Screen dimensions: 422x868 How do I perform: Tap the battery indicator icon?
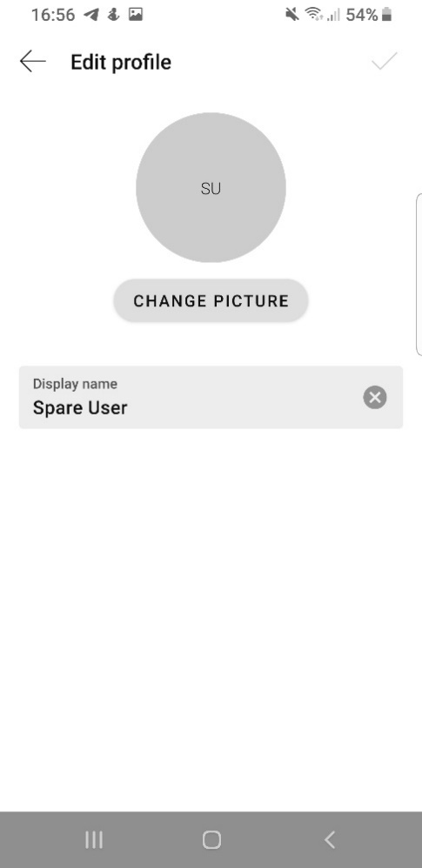pyautogui.click(x=387, y=15)
